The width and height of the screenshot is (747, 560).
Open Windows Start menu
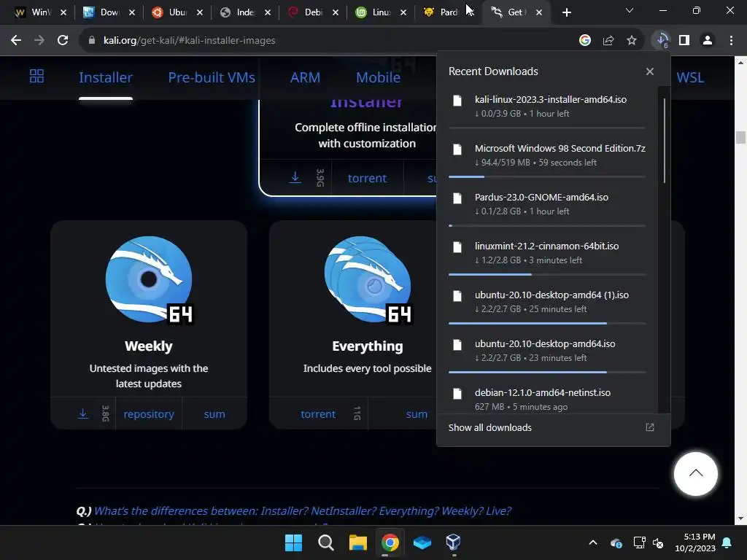293,542
